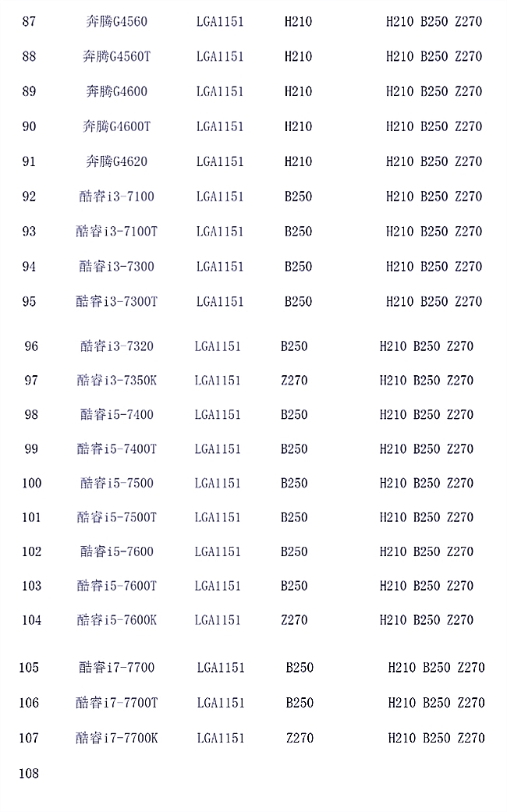Select row number 100
This screenshot has height=812, width=507.
tap(31, 484)
